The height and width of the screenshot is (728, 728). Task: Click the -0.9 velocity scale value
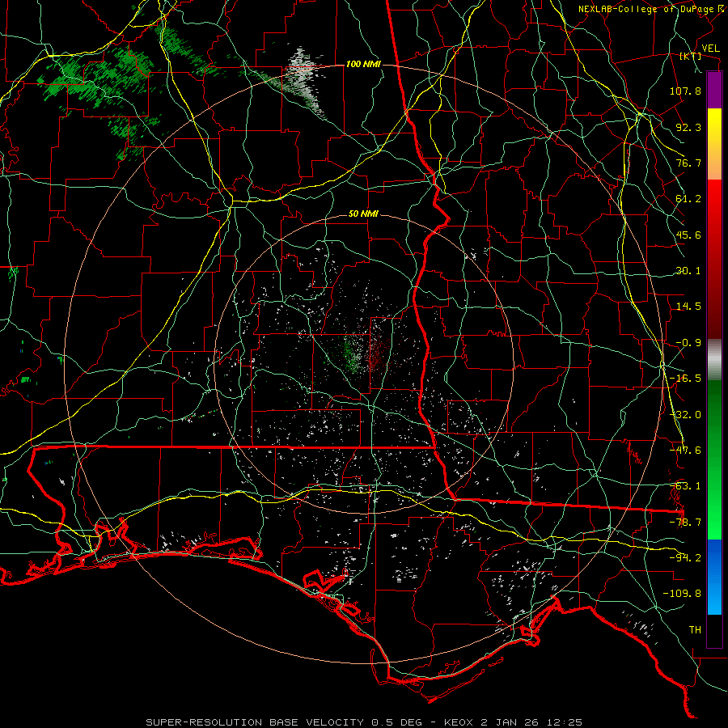[x=688, y=343]
